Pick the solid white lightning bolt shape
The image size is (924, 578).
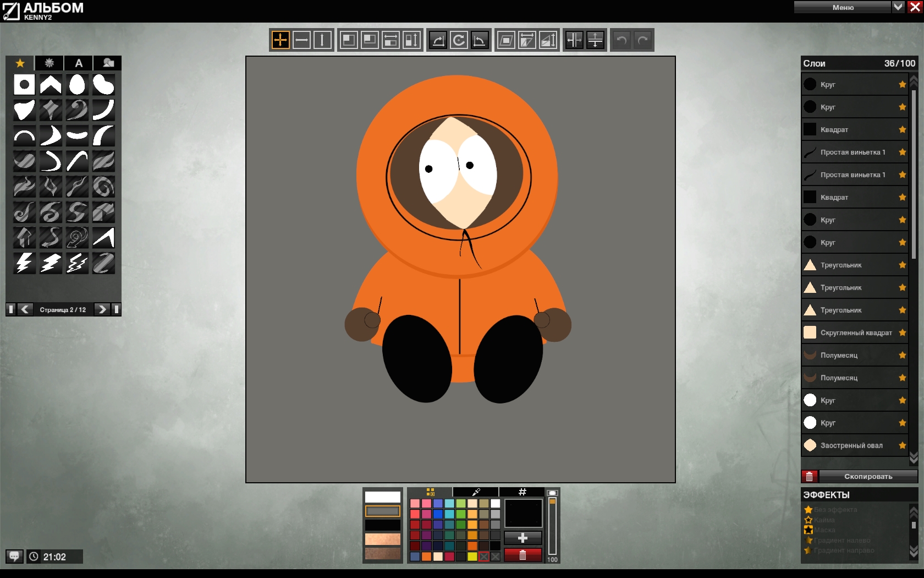pyautogui.click(x=24, y=263)
